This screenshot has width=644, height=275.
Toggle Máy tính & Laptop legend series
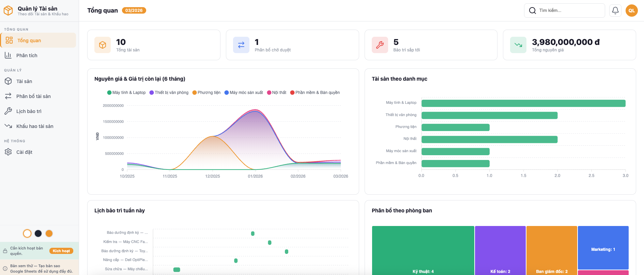pos(126,93)
